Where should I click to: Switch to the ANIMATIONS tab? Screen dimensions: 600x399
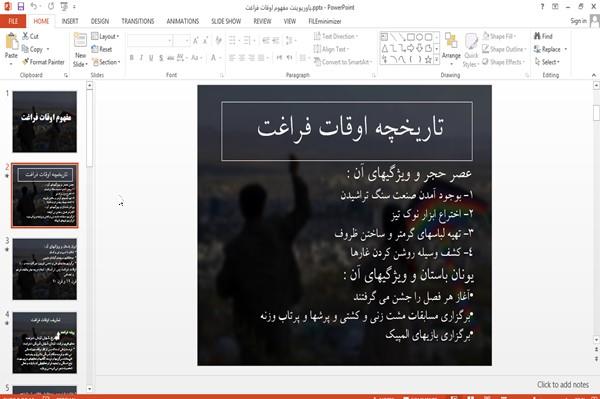pyautogui.click(x=183, y=21)
